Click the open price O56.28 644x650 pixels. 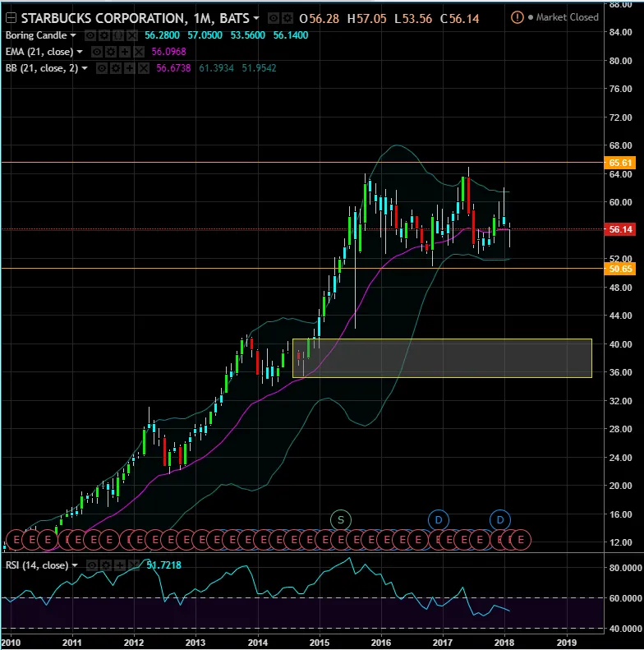319,19
